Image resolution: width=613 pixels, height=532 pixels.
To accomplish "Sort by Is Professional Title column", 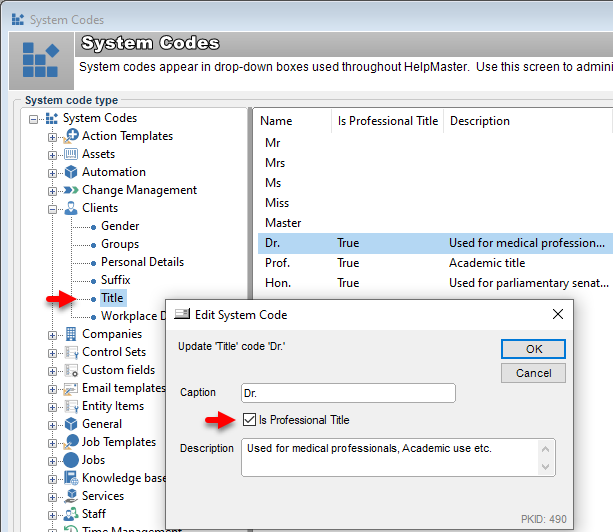I will (387, 121).
